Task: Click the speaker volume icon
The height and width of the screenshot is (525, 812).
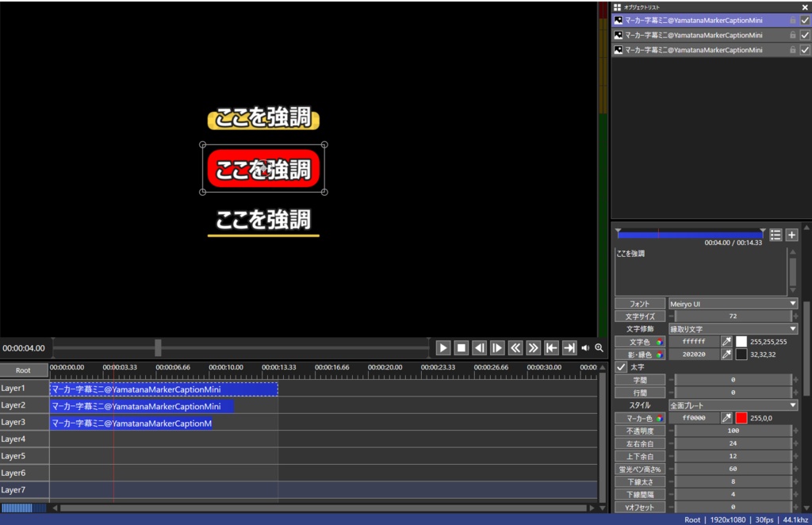Action: (585, 348)
